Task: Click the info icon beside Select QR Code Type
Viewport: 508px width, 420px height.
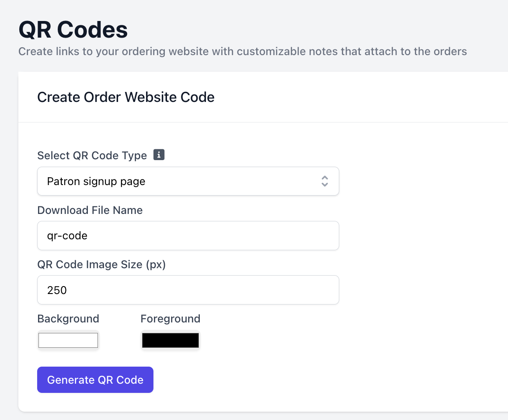Action: [x=159, y=155]
